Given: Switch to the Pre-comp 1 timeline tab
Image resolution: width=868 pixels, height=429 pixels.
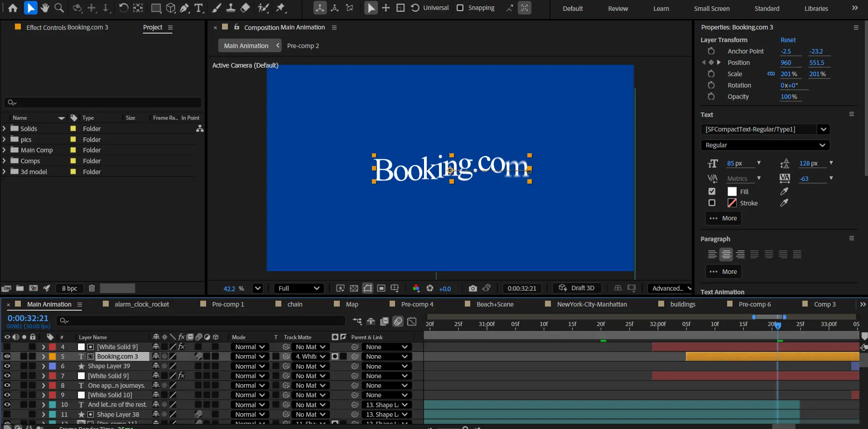Looking at the screenshot, I should 227,304.
